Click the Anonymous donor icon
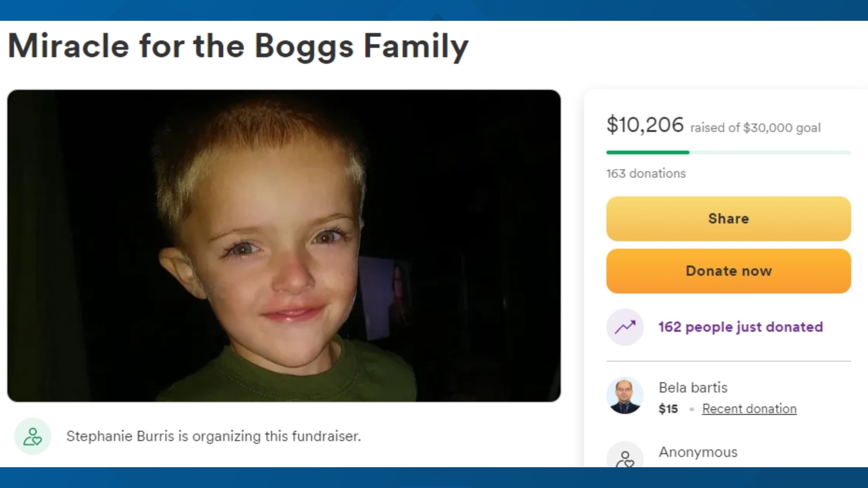868x488 pixels. tap(625, 455)
